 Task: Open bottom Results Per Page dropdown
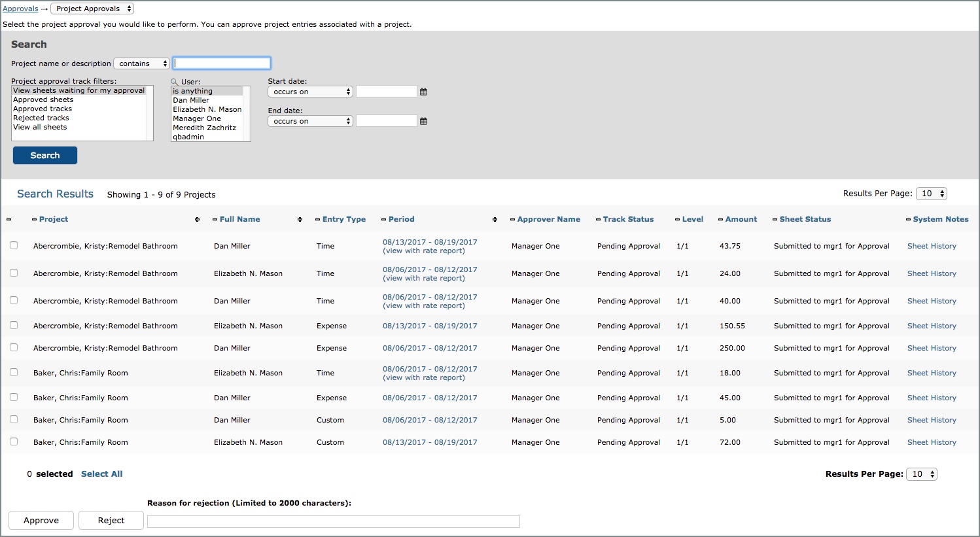coord(922,474)
